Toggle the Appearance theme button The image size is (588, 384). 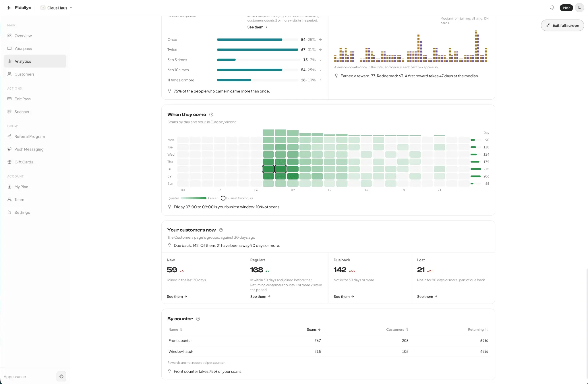61,376
